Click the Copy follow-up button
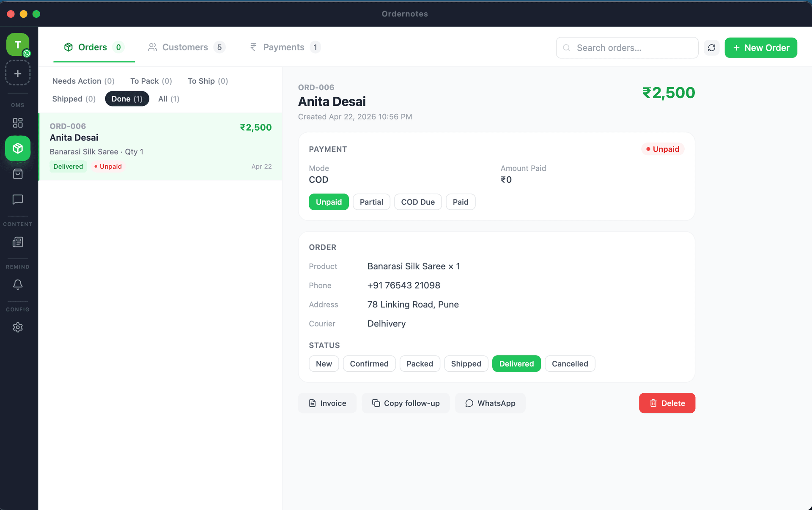 [405, 403]
